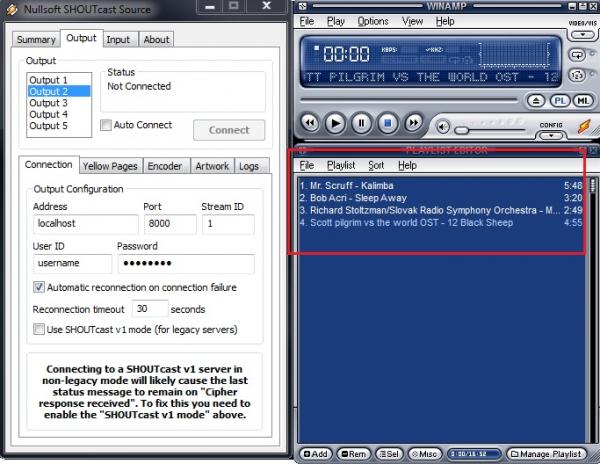
Task: Click Winamp Previous track button
Action: pos(310,123)
